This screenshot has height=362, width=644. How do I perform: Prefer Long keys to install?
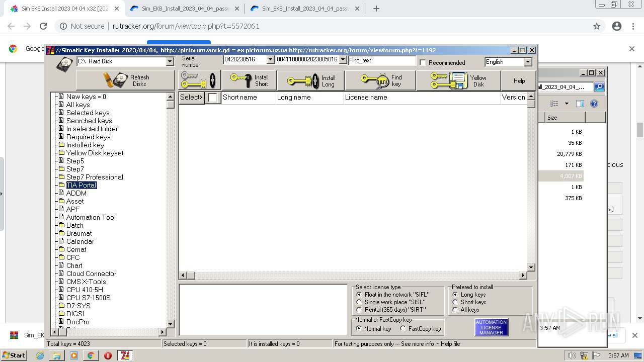coord(455,295)
